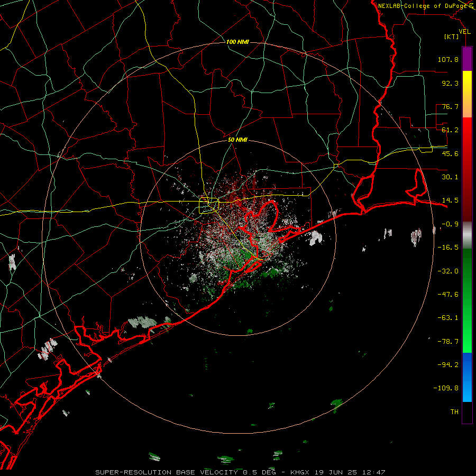Click the [KT] units label
Screen dimensions: 476x476
pyautogui.click(x=452, y=36)
